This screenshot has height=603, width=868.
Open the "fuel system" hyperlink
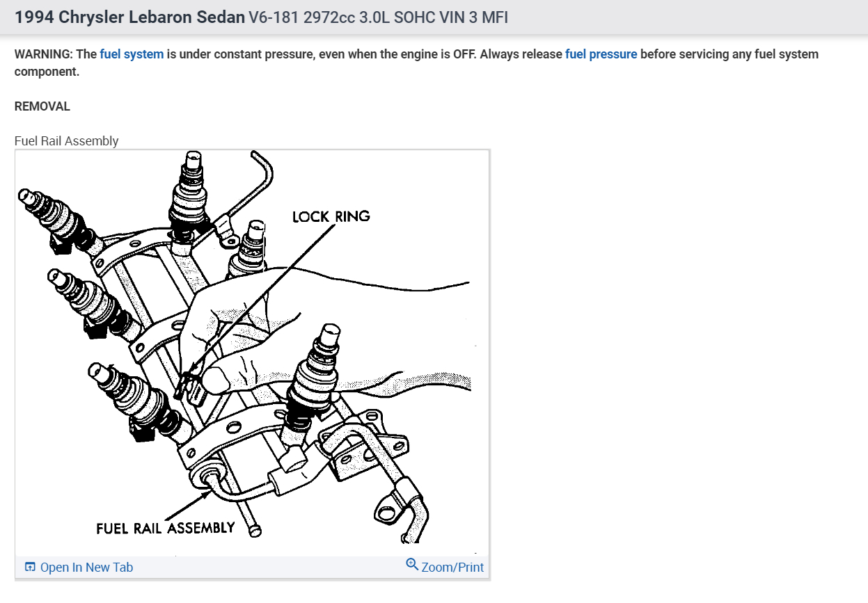tap(132, 54)
